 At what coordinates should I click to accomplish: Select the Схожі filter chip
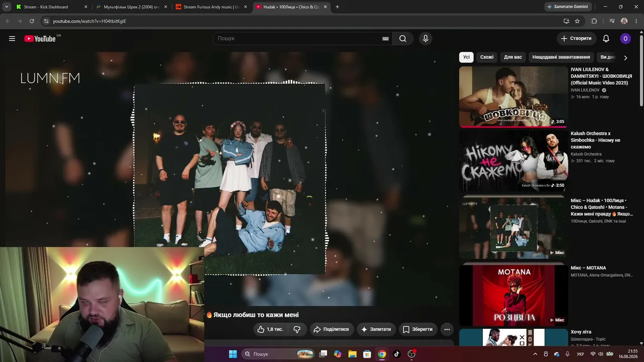coord(487,57)
